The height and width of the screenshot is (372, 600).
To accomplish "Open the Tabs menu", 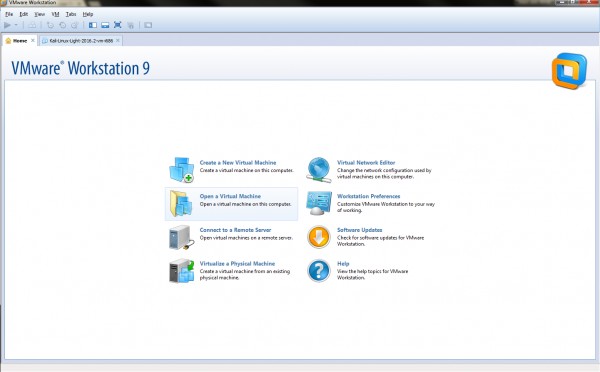I will point(71,14).
